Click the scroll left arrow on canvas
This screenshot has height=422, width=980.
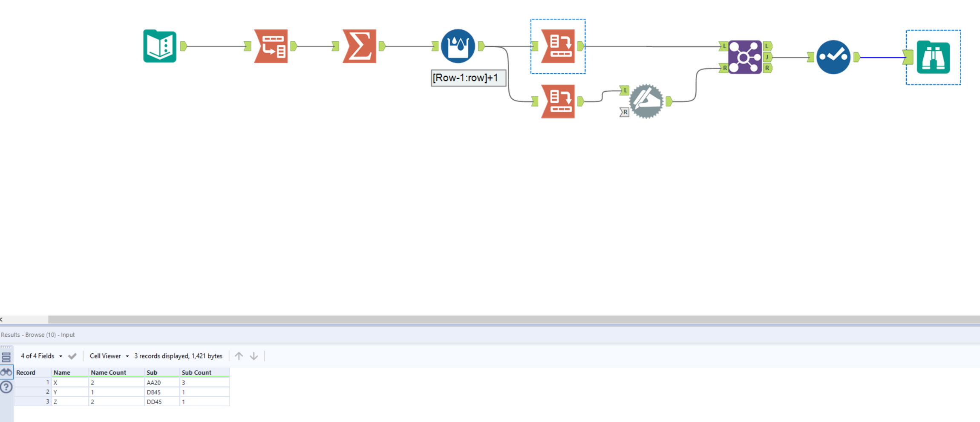coord(2,319)
